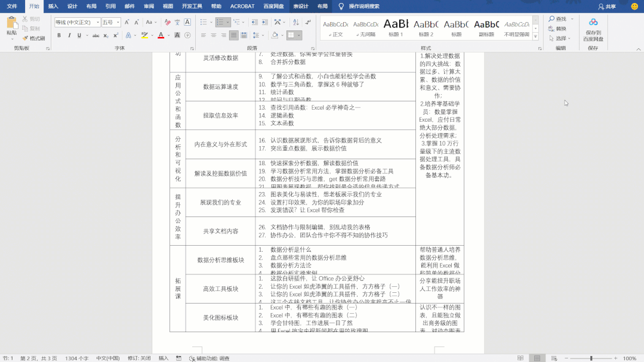Viewport: 644px width, 362px height.
Task: Click the Tell Me lightbulb icon
Action: click(x=341, y=6)
